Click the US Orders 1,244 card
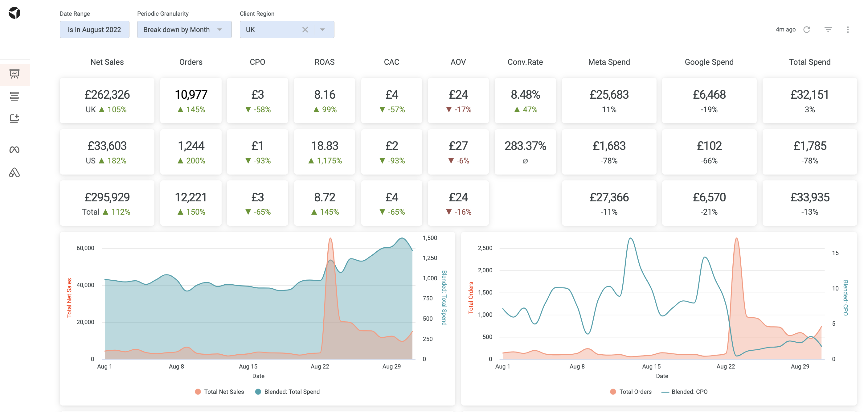This screenshot has height=412, width=868. click(x=191, y=152)
